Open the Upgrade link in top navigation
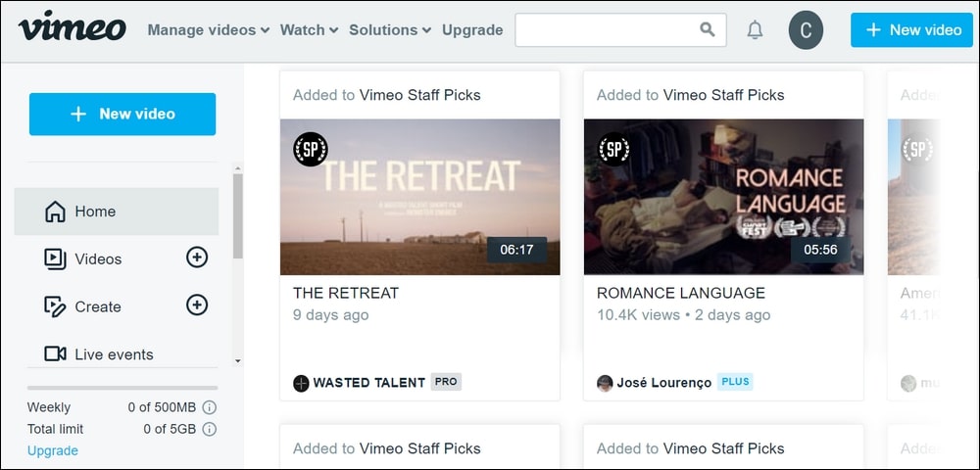The width and height of the screenshot is (980, 470). click(472, 30)
